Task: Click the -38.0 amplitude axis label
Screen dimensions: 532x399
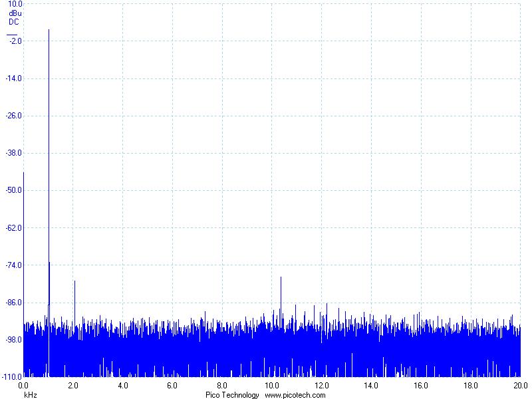Action: pos(13,153)
